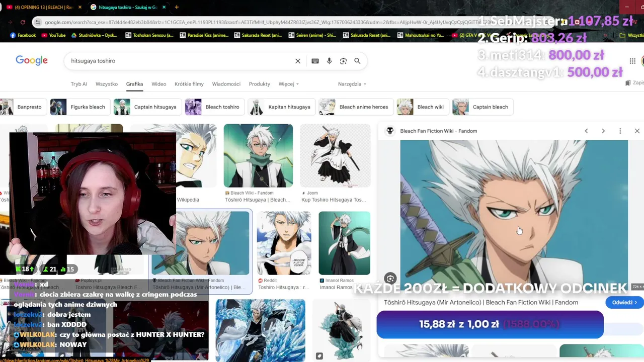This screenshot has height=362, width=644.
Task: Open a new browser tab with the plus
Action: [x=177, y=7]
